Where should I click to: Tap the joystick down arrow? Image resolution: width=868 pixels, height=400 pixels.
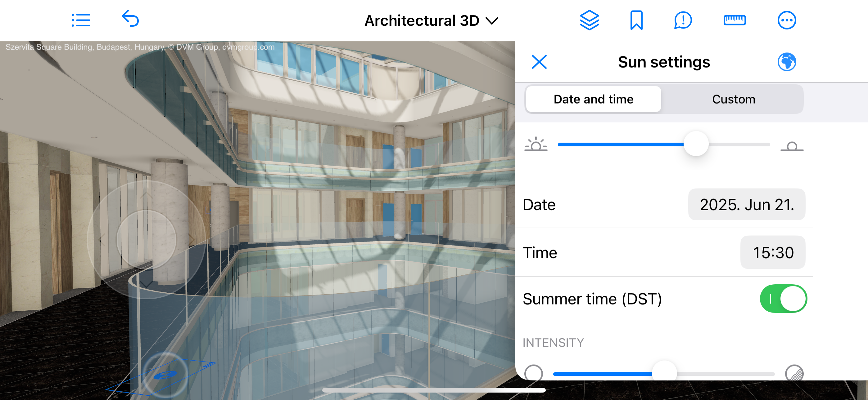[x=146, y=285]
